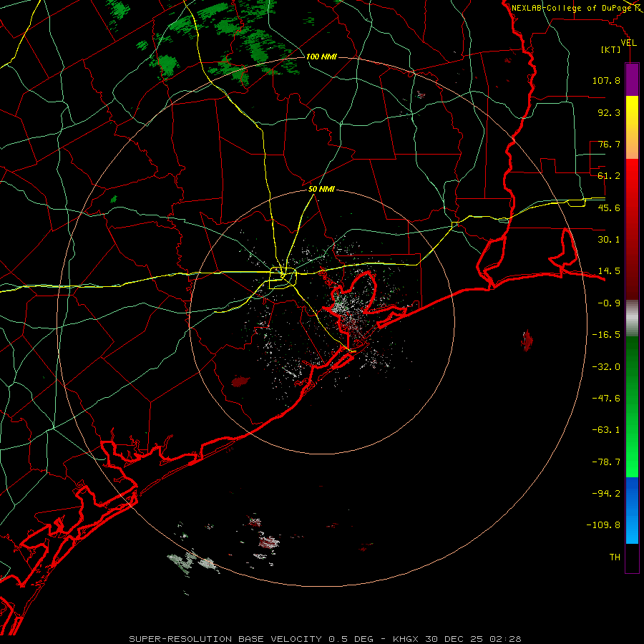Click the 107.8 velocity legend value
Screen dimensions: 644x644
606,80
